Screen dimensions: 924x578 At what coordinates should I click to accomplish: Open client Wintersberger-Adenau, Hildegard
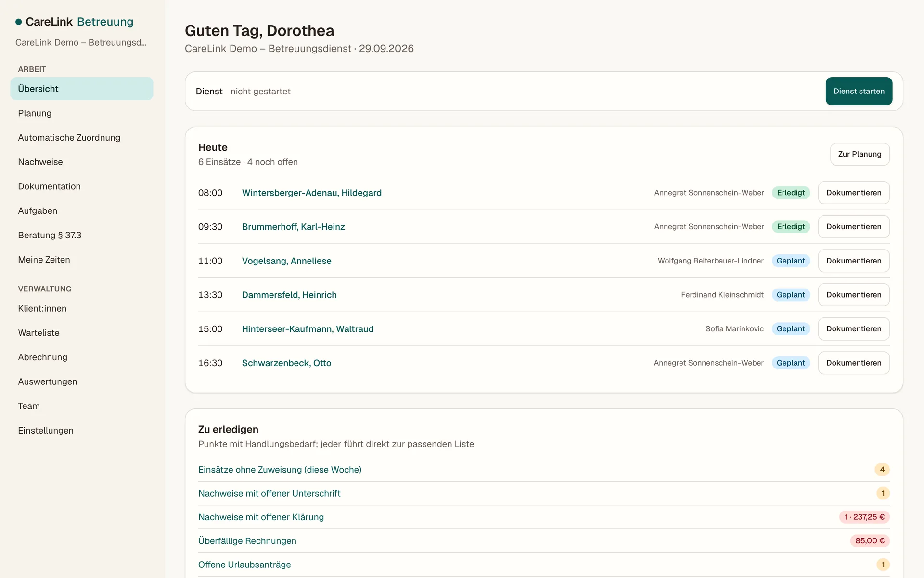coord(312,193)
